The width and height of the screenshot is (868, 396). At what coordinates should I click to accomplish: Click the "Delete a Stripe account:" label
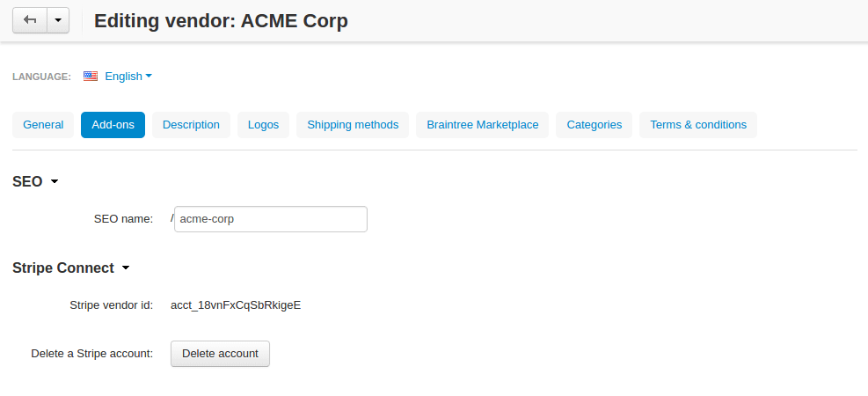point(91,354)
